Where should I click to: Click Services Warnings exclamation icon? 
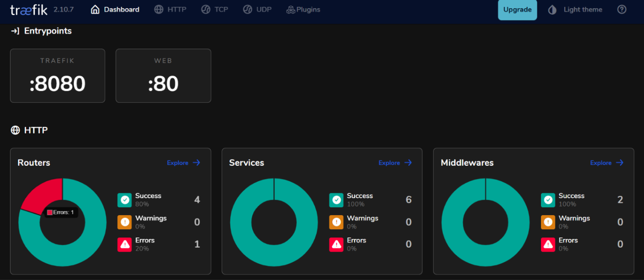[x=336, y=222]
